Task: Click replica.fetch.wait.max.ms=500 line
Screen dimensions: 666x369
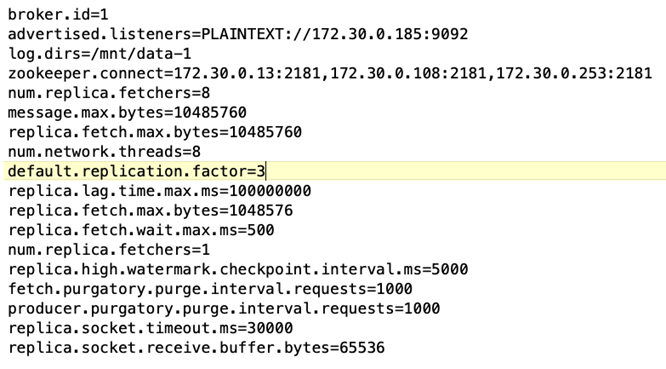Action: click(x=141, y=230)
